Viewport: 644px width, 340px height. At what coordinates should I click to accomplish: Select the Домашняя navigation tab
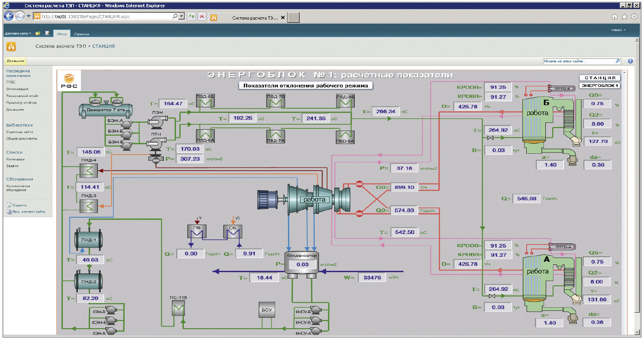tap(15, 61)
